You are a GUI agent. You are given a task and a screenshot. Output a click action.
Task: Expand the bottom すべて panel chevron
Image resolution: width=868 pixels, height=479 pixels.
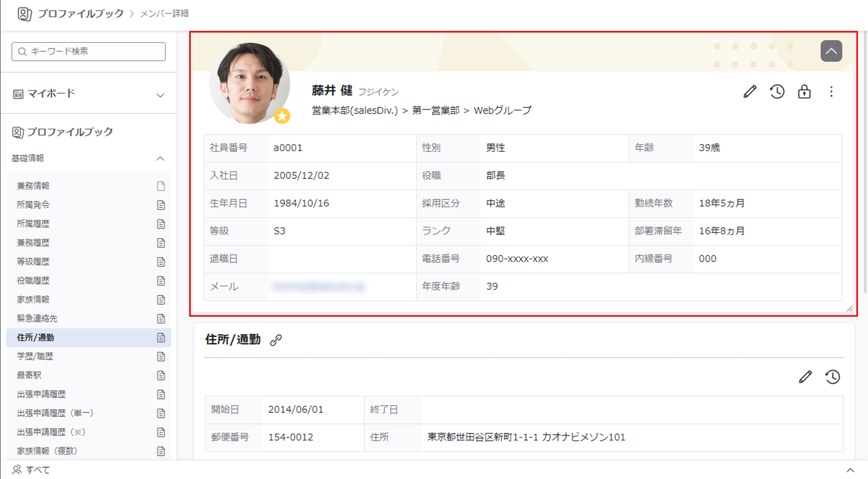pos(850,470)
